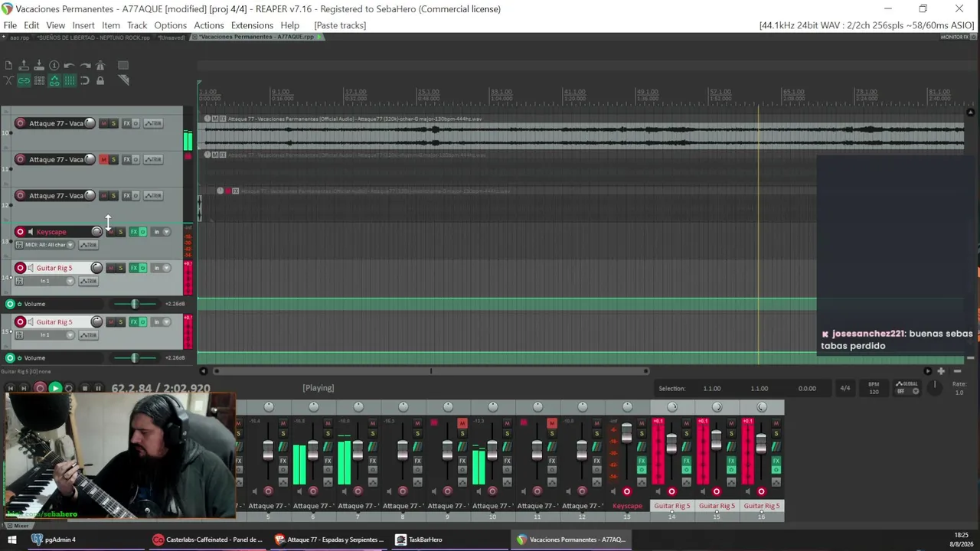Click record arm on mixer strip 16

click(x=761, y=491)
